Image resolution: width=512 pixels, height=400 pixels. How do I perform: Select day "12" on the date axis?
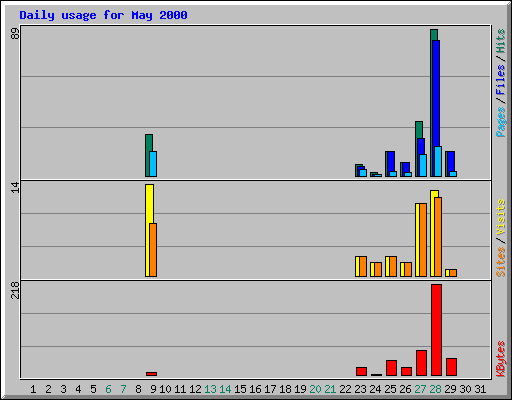[195, 389]
